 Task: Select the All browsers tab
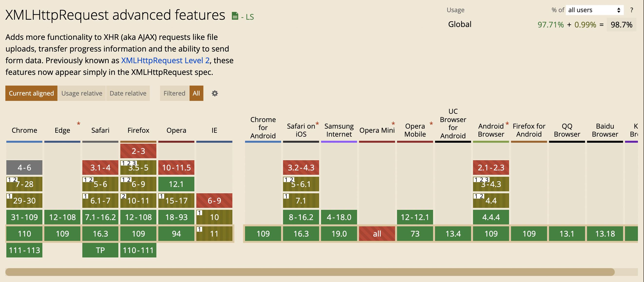[x=196, y=93]
